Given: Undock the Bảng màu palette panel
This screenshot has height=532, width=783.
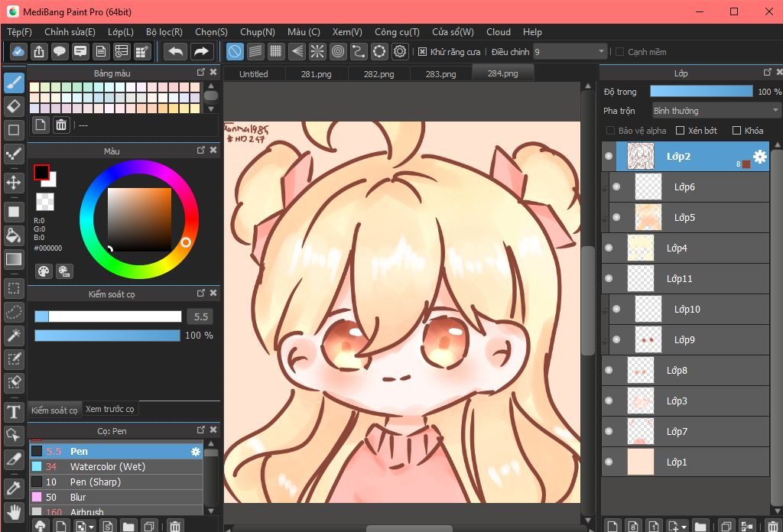Looking at the screenshot, I should coord(201,73).
